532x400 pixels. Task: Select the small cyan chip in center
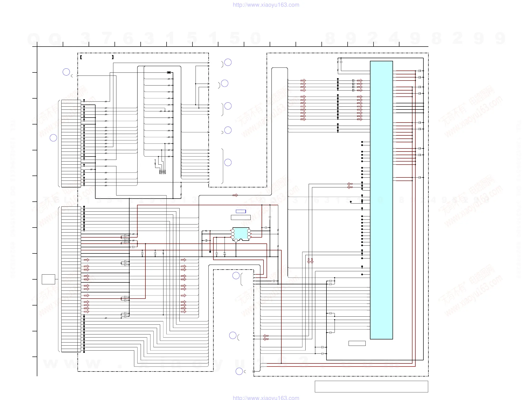click(x=240, y=233)
